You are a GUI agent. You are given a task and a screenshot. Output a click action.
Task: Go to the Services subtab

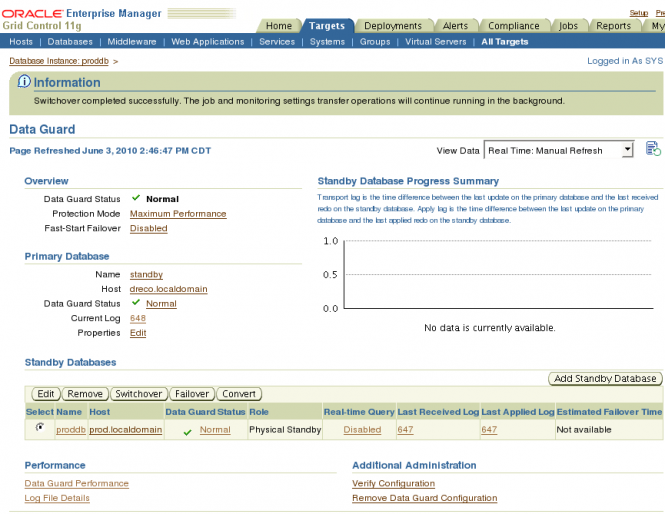pyautogui.click(x=277, y=42)
